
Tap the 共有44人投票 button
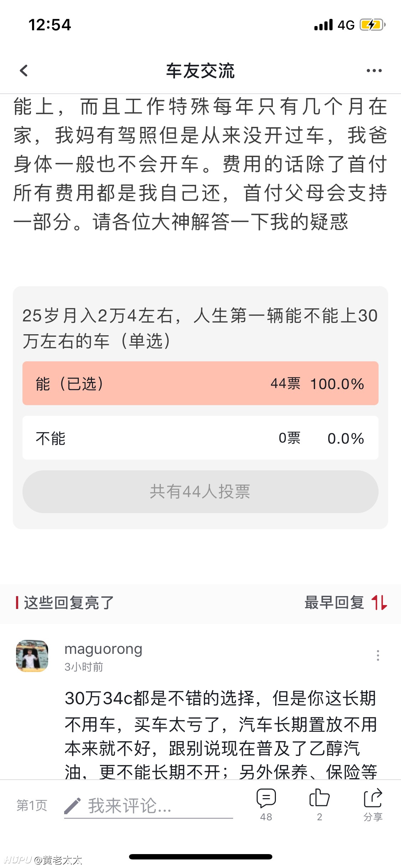[200, 492]
